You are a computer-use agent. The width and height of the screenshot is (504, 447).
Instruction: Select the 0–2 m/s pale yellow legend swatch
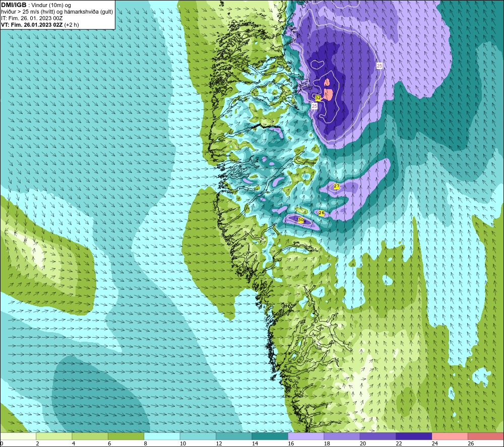pyautogui.click(x=18, y=436)
